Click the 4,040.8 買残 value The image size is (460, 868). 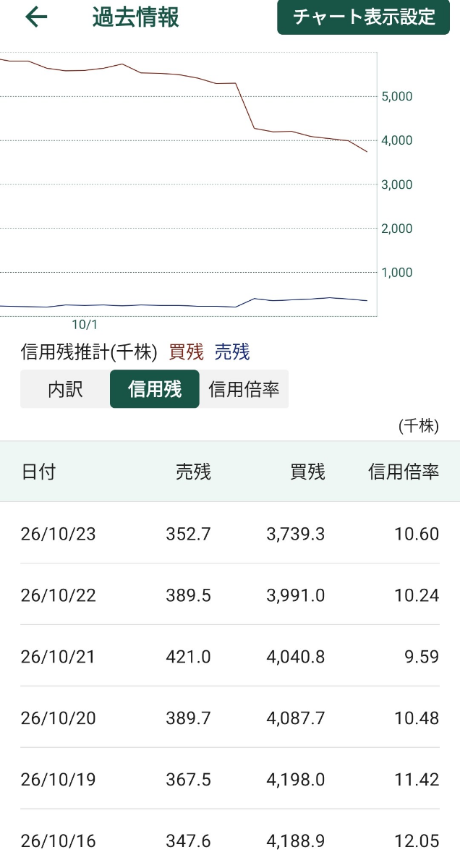click(295, 657)
